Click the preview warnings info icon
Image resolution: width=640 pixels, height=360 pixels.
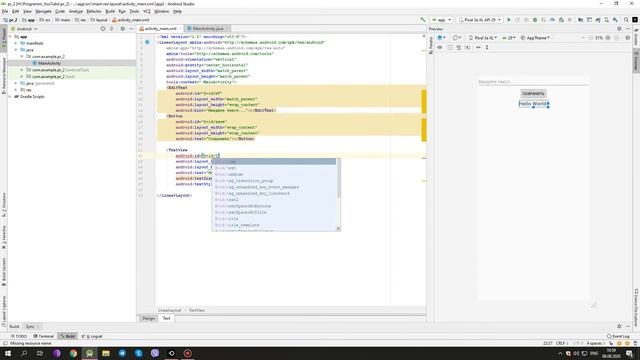628,38
